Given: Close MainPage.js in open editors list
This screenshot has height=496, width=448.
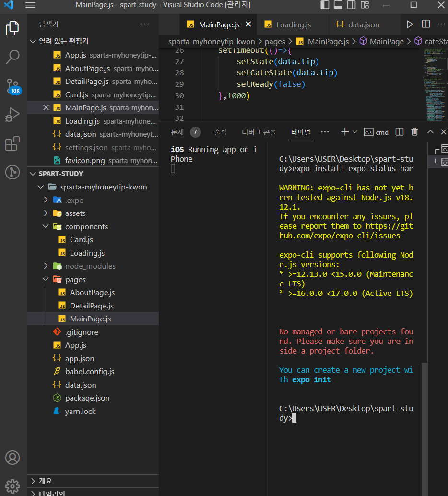Looking at the screenshot, I should [x=46, y=108].
